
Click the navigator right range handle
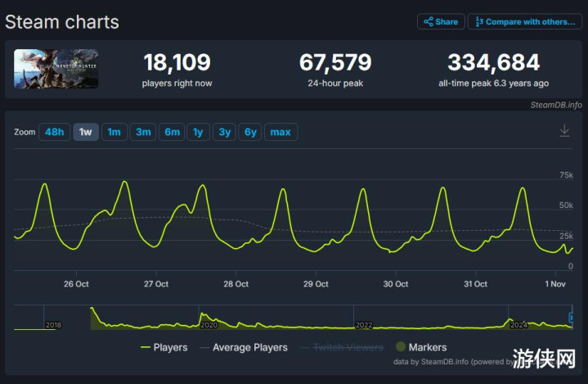tap(571, 318)
